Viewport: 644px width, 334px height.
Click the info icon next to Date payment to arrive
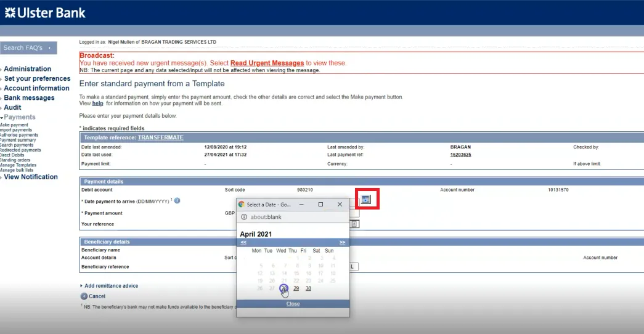(x=177, y=201)
